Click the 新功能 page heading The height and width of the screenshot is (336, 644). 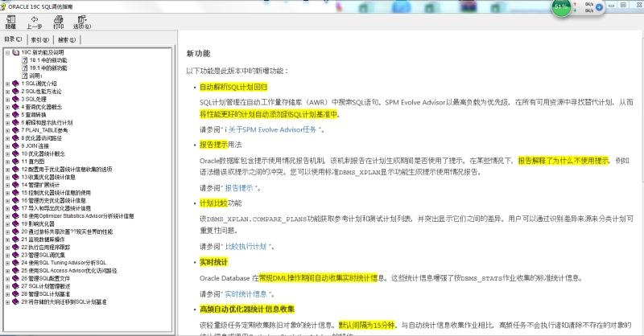[x=198, y=53]
